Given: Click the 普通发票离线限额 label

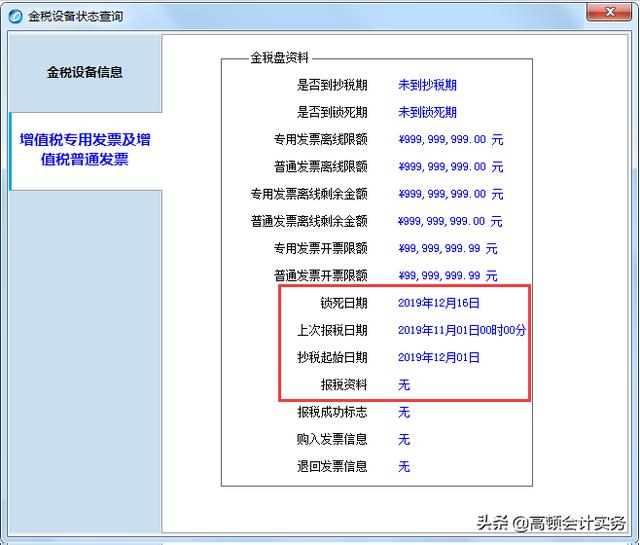Looking at the screenshot, I should 320,167.
